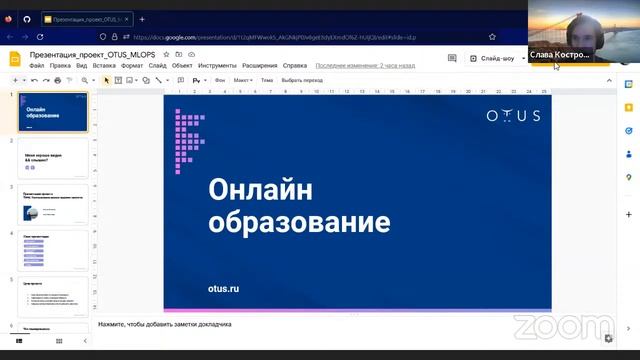640x360 pixels.
Task: Open Google Calendar side panel
Action: (x=629, y=84)
